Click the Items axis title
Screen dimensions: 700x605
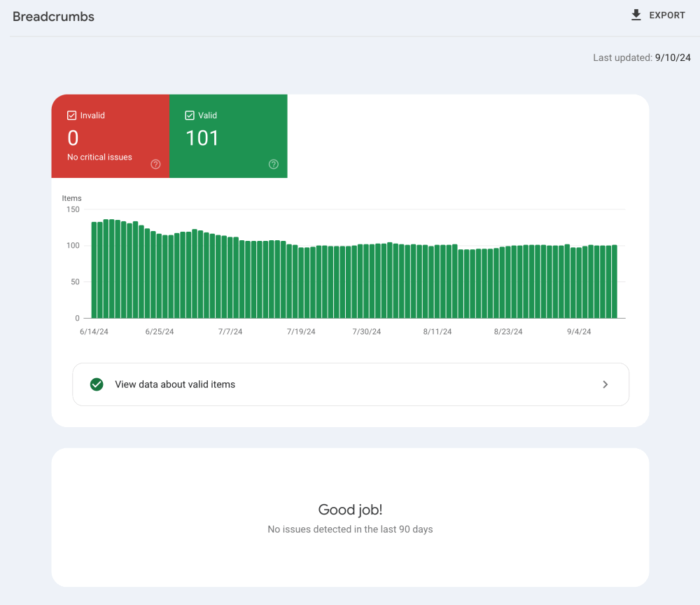[x=71, y=198]
